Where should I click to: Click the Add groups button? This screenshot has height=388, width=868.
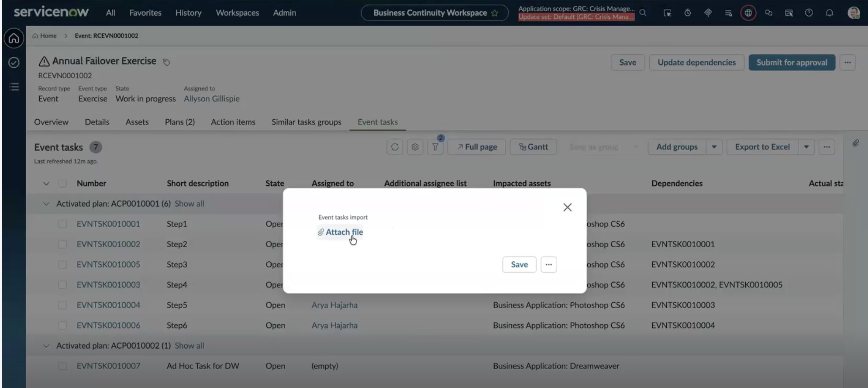(x=677, y=147)
